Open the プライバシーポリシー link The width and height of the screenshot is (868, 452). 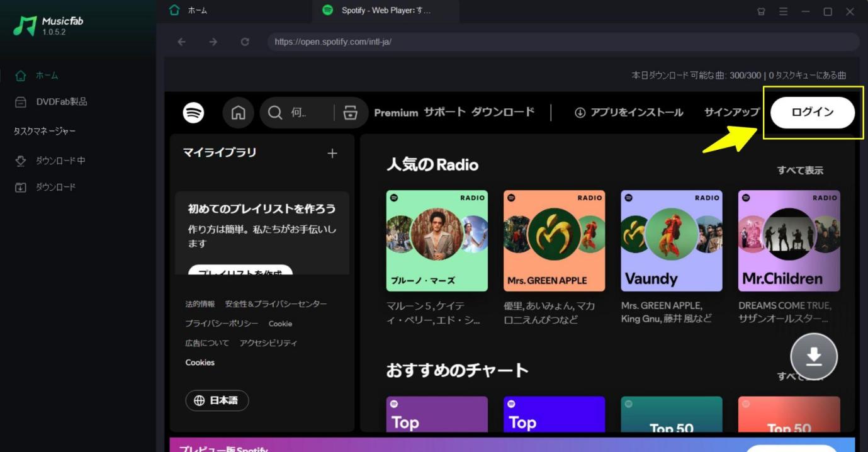pyautogui.click(x=222, y=324)
